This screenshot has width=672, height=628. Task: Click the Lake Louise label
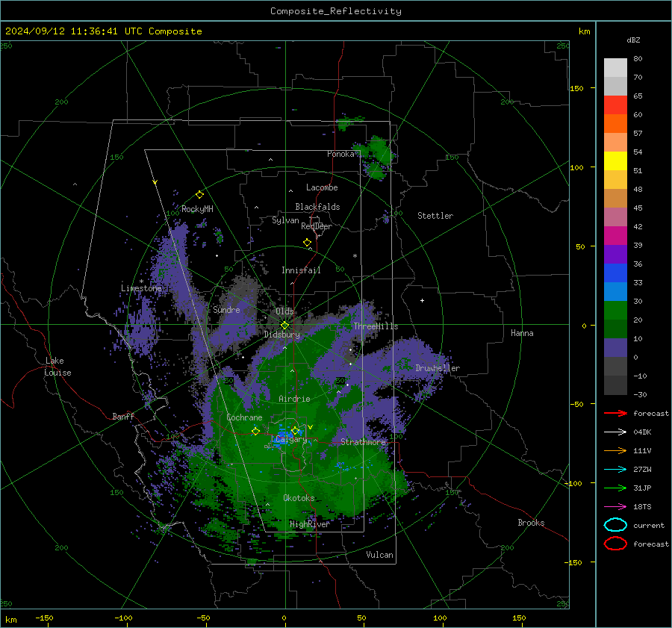coord(57,367)
